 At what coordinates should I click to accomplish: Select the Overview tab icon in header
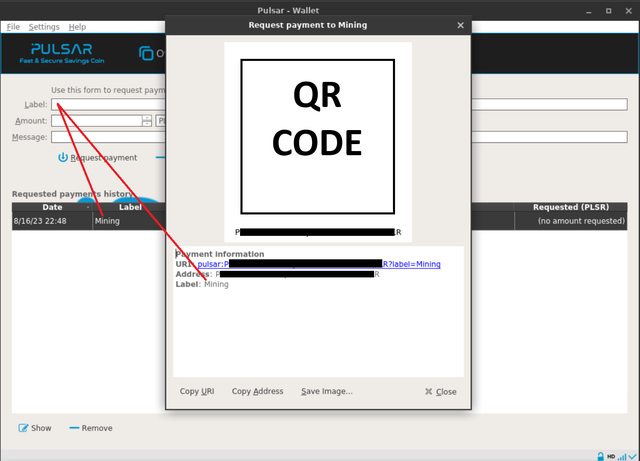click(x=146, y=53)
